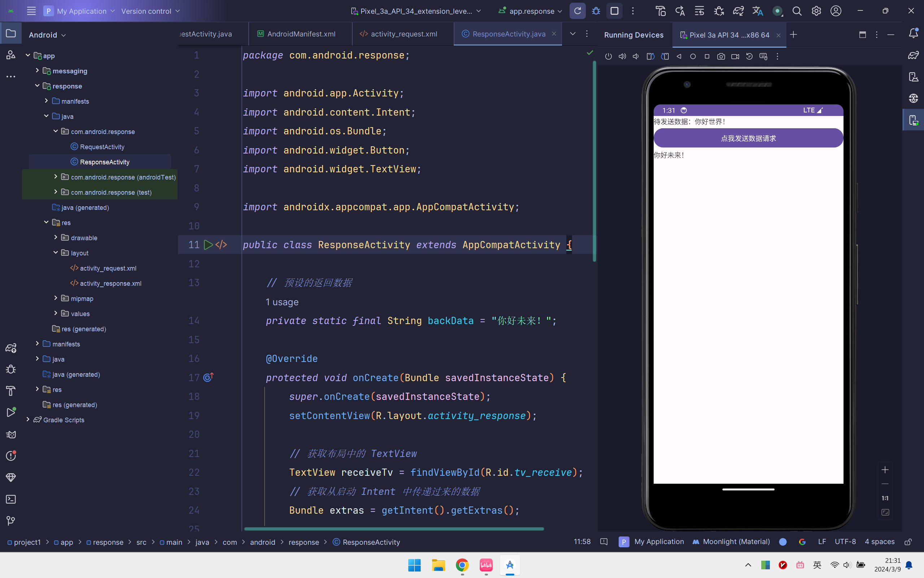The height and width of the screenshot is (578, 924).
Task: Open the Build hammer tool icon
Action: click(661, 11)
